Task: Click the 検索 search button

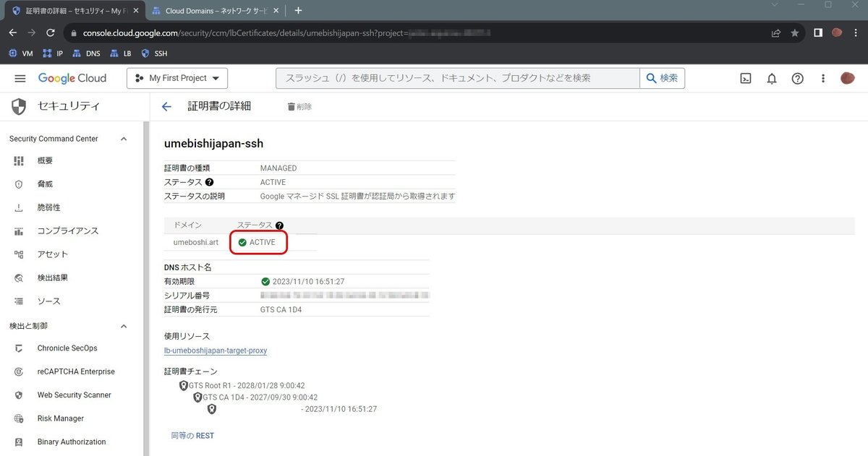Action: (x=662, y=78)
